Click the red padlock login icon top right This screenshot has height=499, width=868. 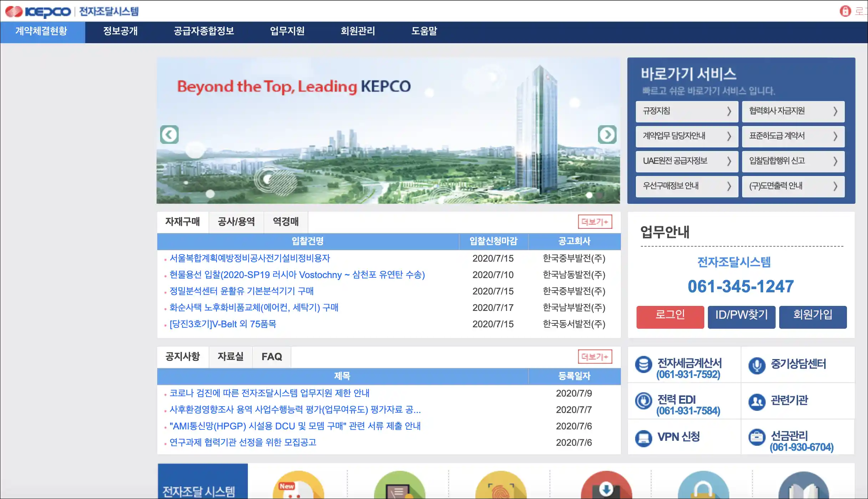845,11
